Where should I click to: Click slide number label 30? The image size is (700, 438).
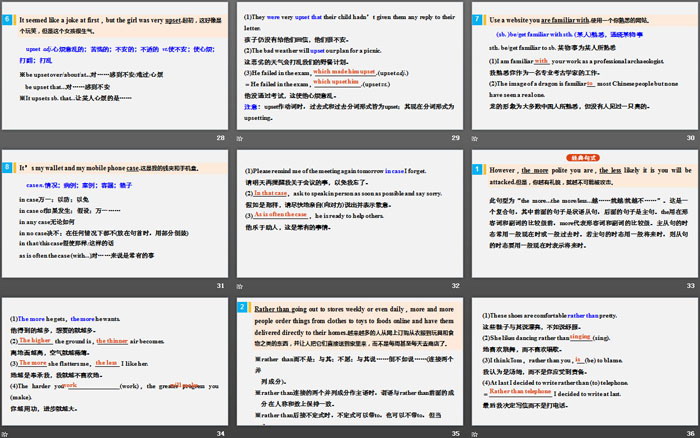[691, 138]
